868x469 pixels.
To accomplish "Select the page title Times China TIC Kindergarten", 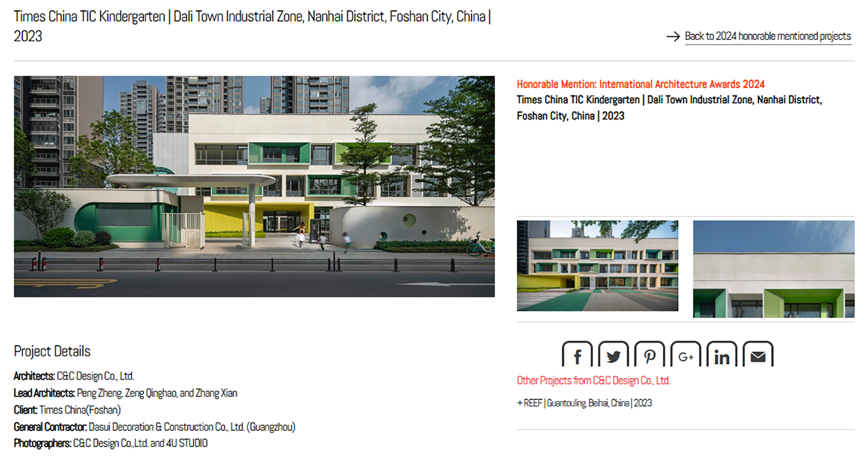I will point(252,26).
